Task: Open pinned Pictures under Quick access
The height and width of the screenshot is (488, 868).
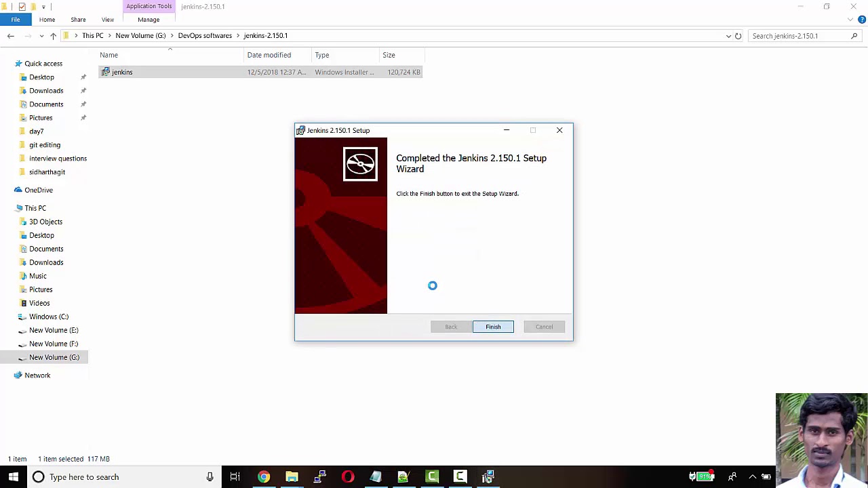Action: click(41, 118)
